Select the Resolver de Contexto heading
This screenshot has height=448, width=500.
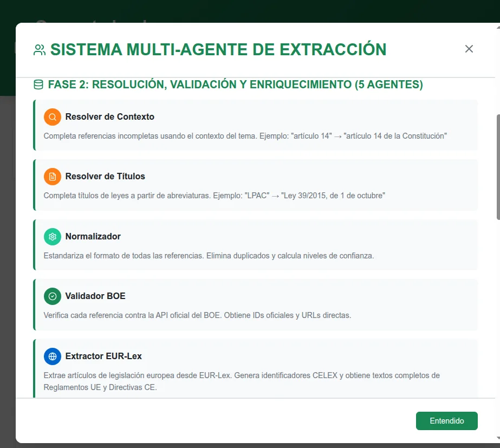(109, 116)
